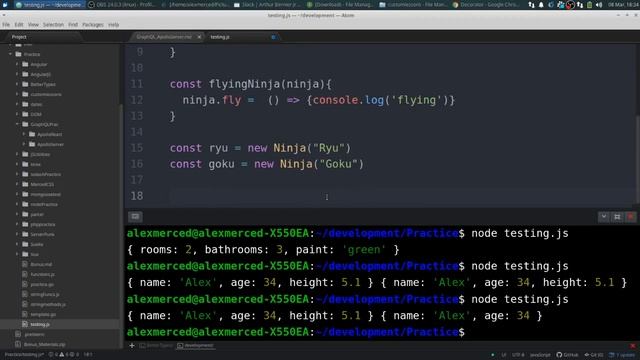Collapse the GraphQLPrac folder
This screenshot has width=640, height=360.
(x=17, y=124)
